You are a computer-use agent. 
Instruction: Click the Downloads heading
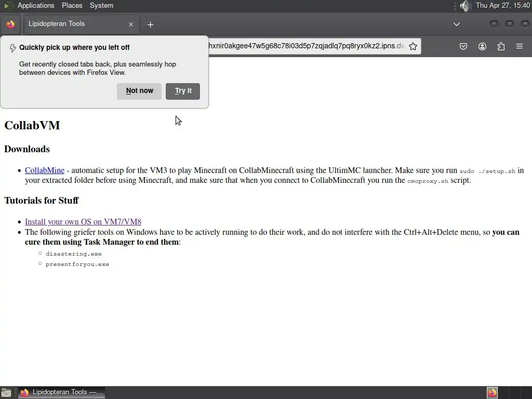tap(27, 149)
